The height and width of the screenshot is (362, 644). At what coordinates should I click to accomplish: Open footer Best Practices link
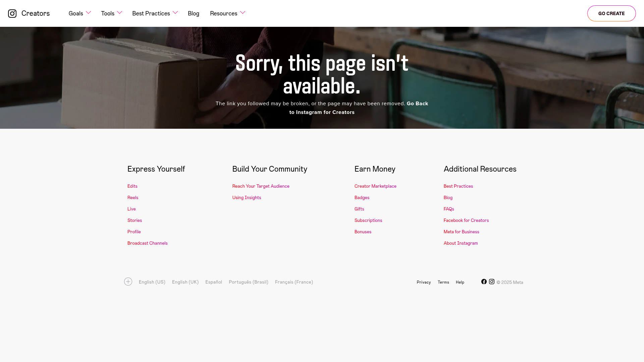pos(458,186)
